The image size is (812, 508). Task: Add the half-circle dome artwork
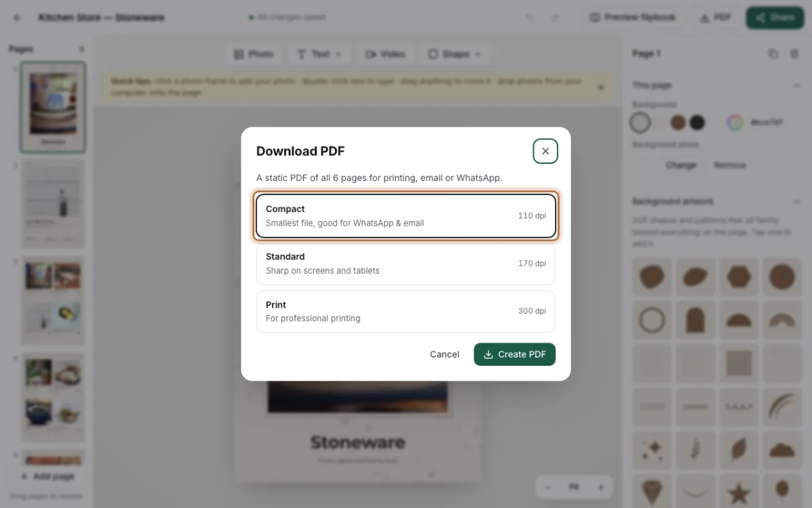point(738,320)
